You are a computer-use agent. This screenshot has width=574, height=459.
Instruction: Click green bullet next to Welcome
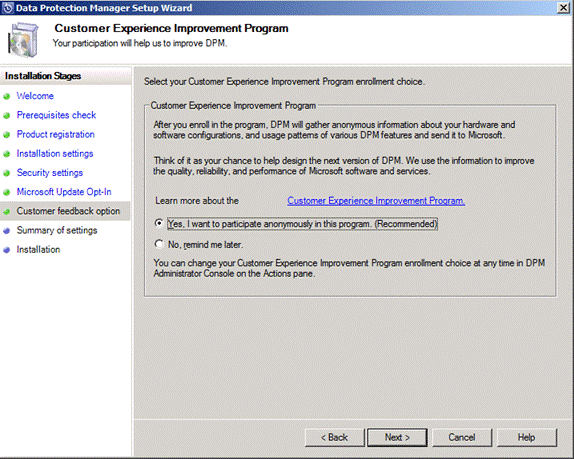pos(7,97)
